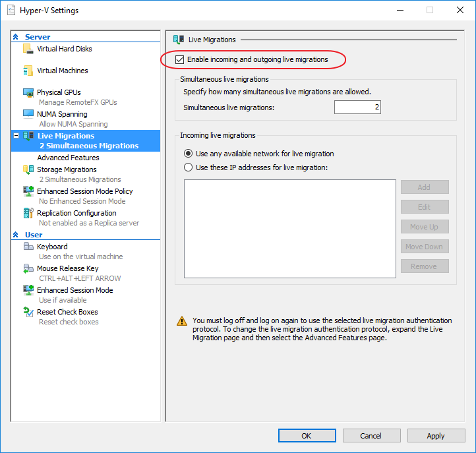Screen dimensions: 476x453
Task: Click the Live Migrations server icon in tree
Action: point(28,136)
